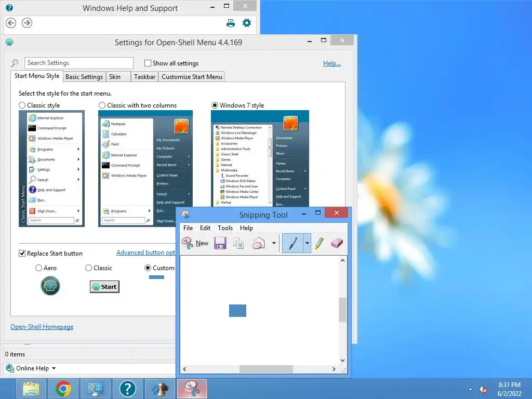Switch to Snipping Tool on the taskbar
The height and width of the screenshot is (399, 532).
click(x=192, y=389)
